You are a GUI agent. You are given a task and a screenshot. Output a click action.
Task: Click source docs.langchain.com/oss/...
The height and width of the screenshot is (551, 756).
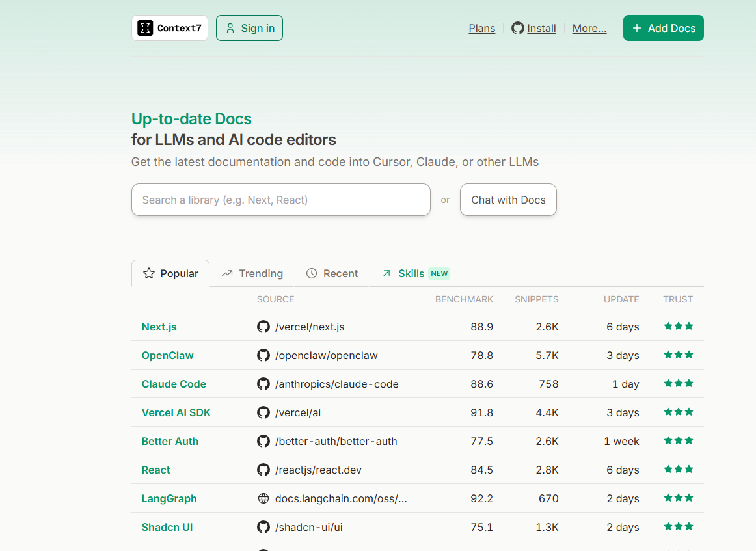click(x=341, y=498)
